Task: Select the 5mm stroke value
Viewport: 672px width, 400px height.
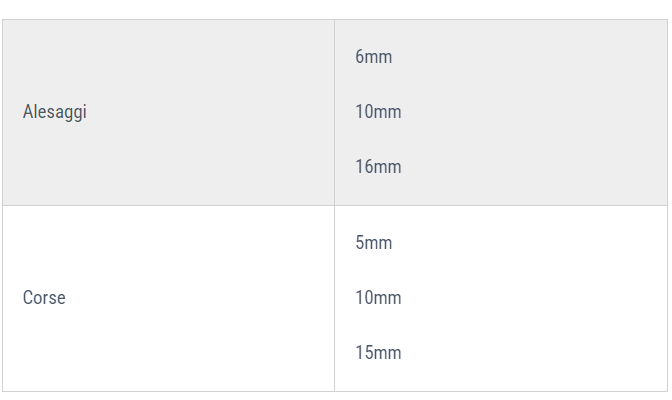Action: pos(373,243)
